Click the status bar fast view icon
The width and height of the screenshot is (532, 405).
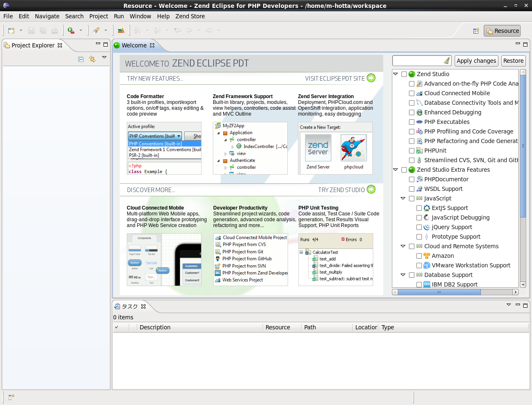point(11,397)
